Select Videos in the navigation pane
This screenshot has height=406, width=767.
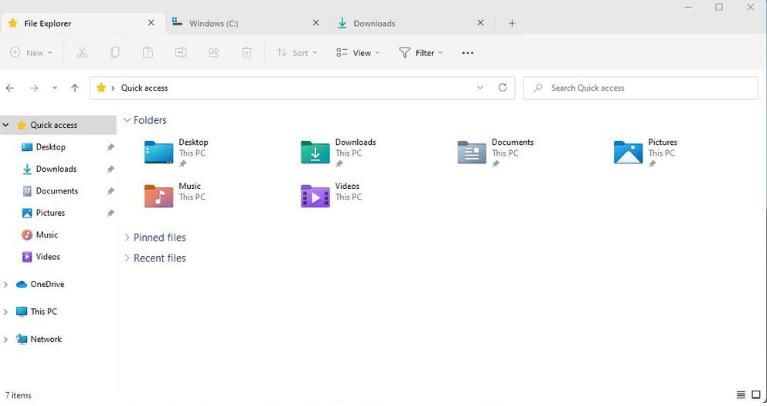click(x=48, y=257)
